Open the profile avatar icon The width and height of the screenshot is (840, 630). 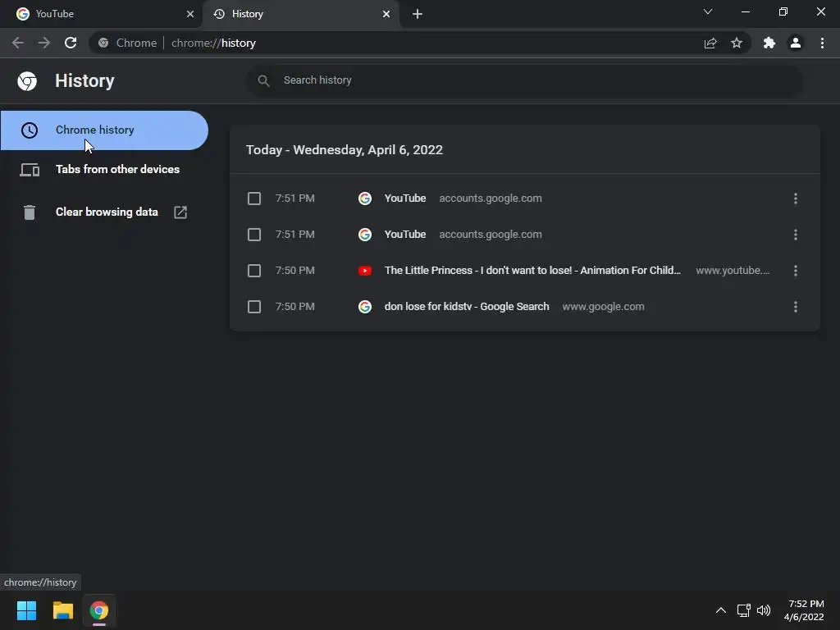tap(795, 43)
